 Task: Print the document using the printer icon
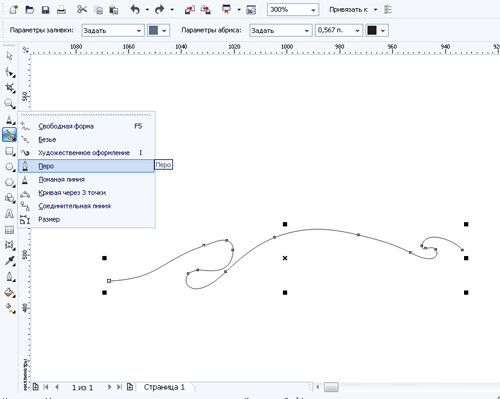(61, 10)
